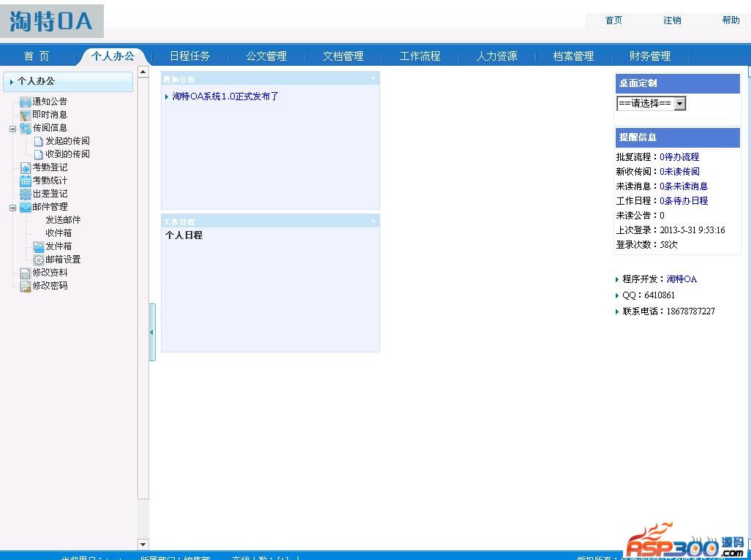Open the 日程任务 tab
Image resolution: width=751 pixels, height=560 pixels.
click(190, 56)
